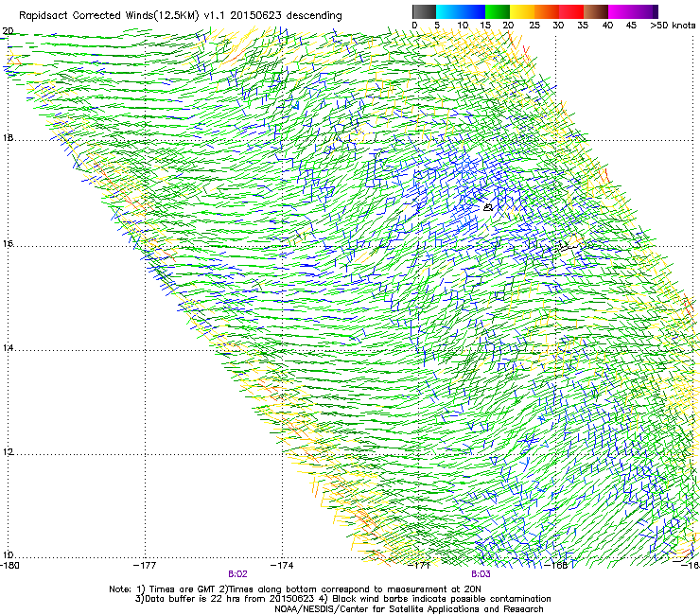Click the note 'Black wind barbs indicate possible contamination'
This screenshot has height=615, width=700.
(442, 599)
